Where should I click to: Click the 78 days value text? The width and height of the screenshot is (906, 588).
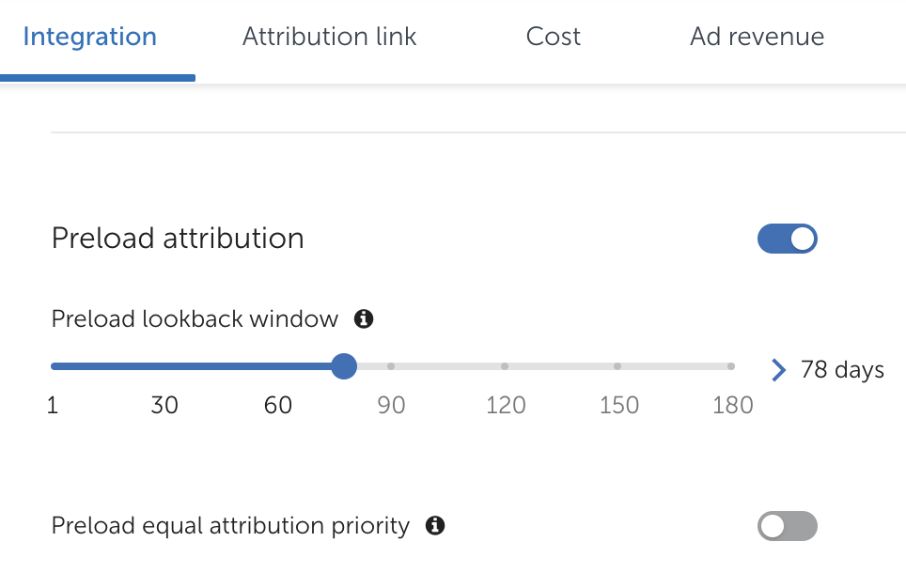(842, 370)
